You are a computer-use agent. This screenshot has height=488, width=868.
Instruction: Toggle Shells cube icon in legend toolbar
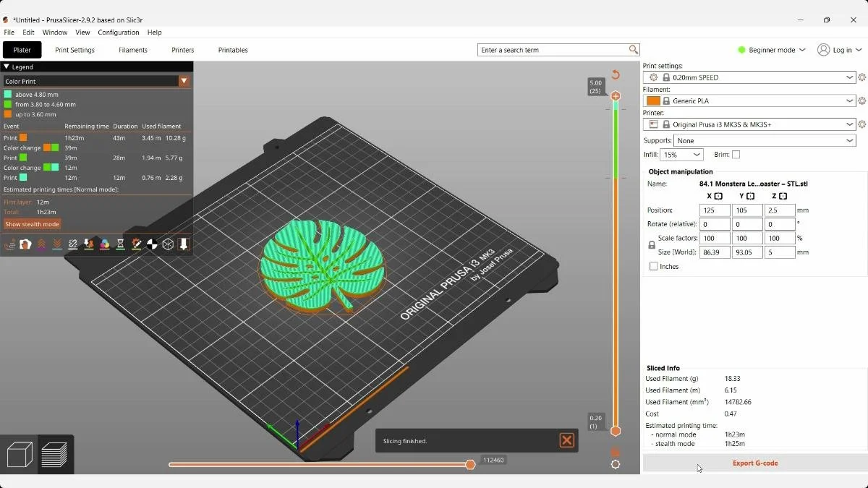(x=168, y=244)
